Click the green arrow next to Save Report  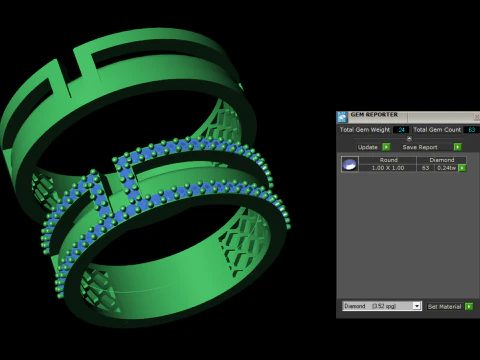tap(458, 147)
